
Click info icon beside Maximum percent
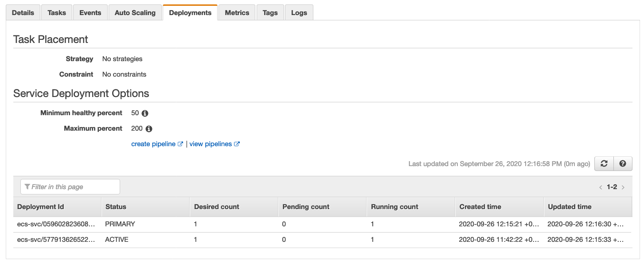tap(149, 129)
